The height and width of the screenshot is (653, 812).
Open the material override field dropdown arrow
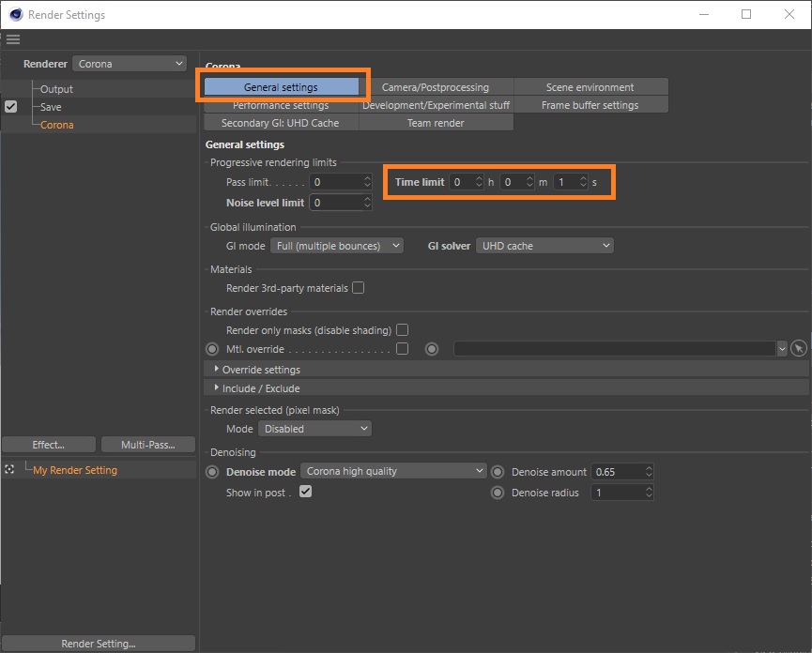782,349
